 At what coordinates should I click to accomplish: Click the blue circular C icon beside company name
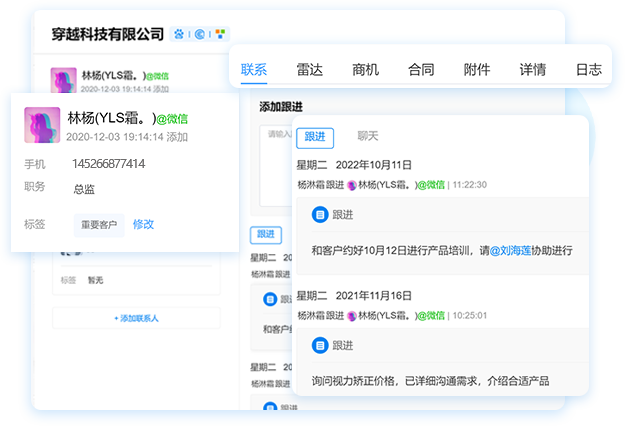coord(199,34)
